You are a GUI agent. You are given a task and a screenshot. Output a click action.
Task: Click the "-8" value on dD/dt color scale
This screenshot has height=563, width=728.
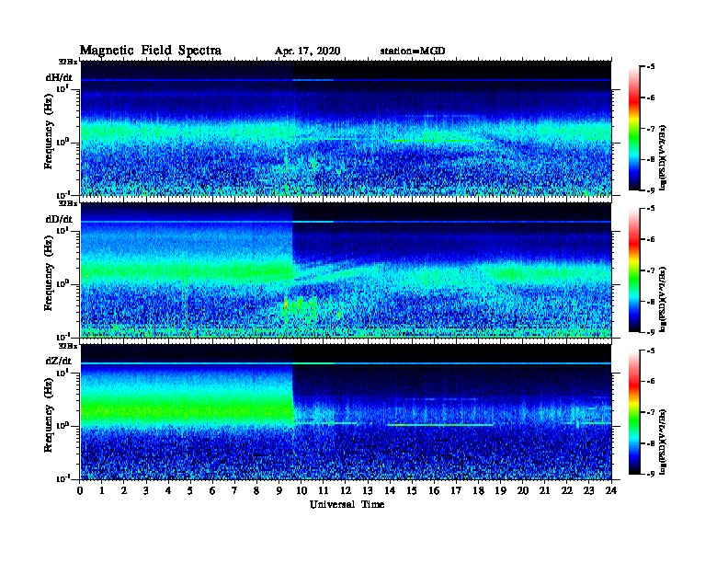coord(651,302)
